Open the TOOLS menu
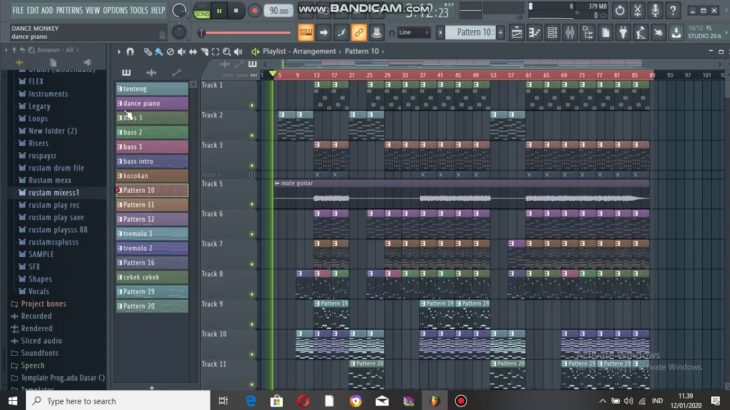Image resolution: width=730 pixels, height=410 pixels. coord(139,10)
